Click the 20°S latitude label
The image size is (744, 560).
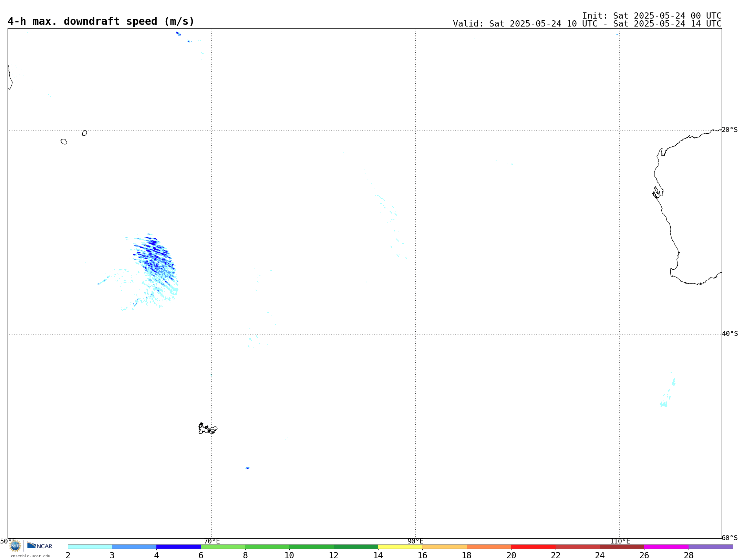[730, 130]
